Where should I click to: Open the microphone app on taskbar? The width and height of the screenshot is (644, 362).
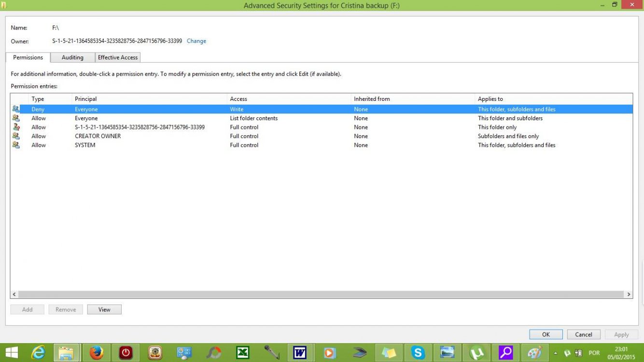pyautogui.click(x=272, y=353)
